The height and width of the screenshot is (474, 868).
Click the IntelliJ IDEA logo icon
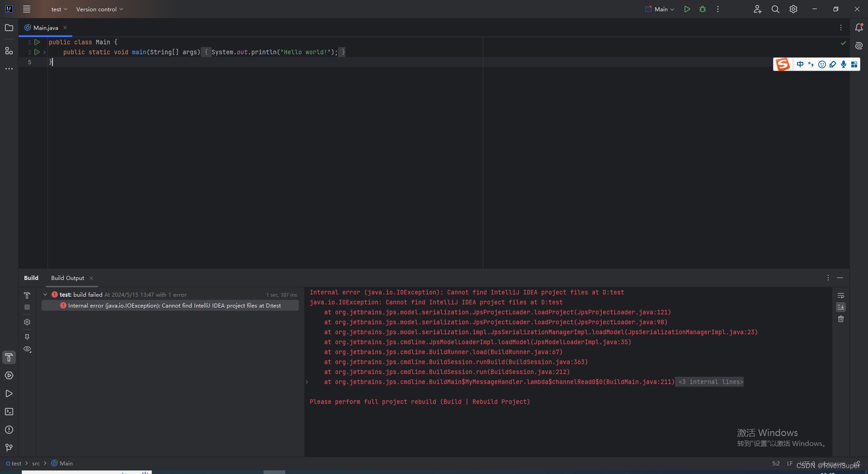click(9, 9)
